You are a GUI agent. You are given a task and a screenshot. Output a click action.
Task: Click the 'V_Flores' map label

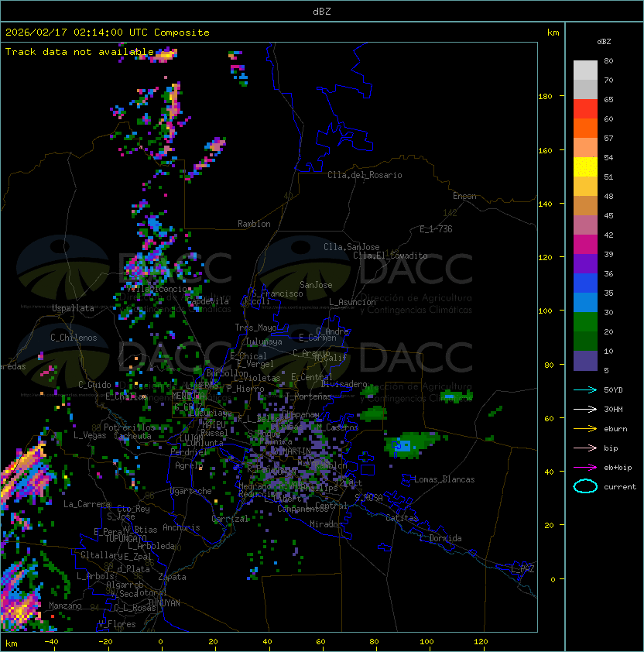click(117, 625)
